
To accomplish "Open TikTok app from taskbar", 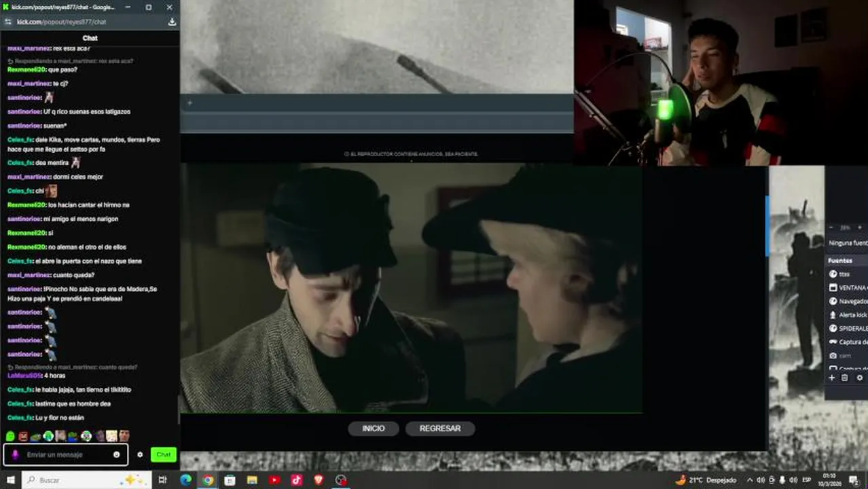I will [297, 480].
